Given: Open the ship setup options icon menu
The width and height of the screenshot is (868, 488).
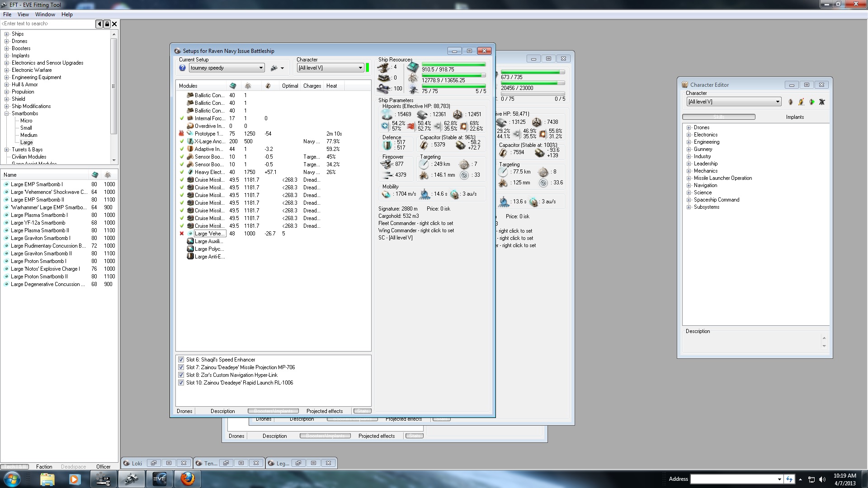Looking at the screenshot, I should (x=277, y=68).
